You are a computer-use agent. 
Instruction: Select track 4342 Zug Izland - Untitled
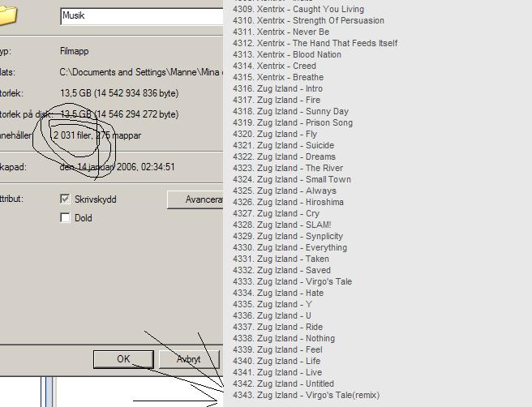click(283, 383)
